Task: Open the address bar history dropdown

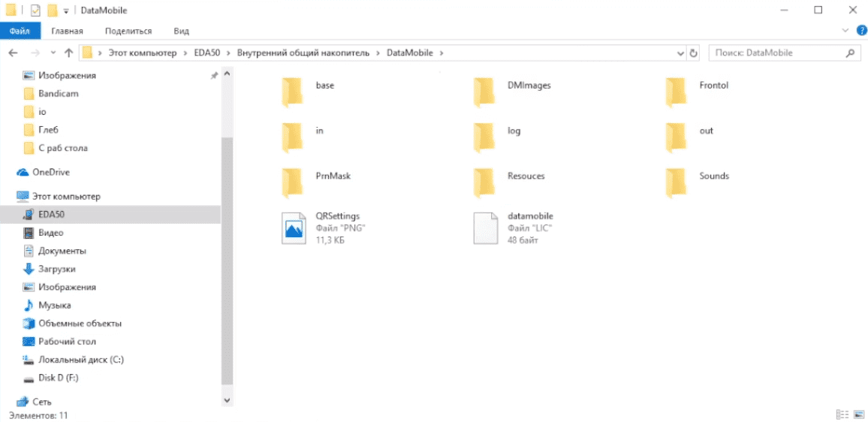Action: point(681,53)
